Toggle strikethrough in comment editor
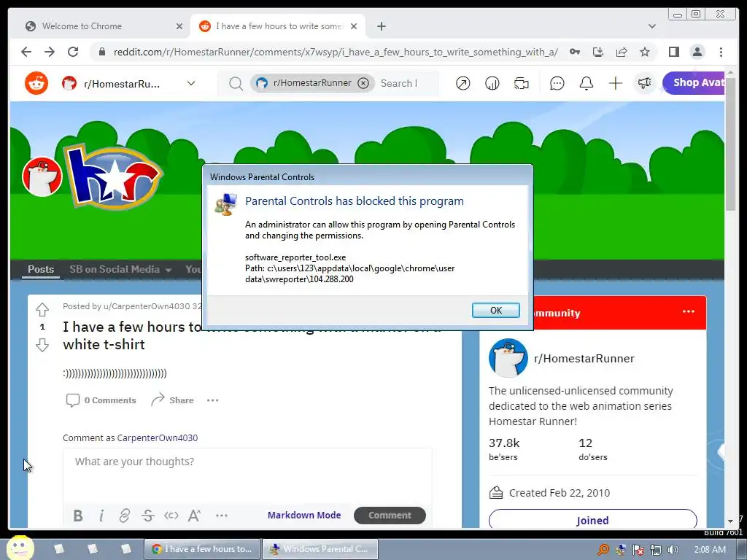 click(x=147, y=516)
